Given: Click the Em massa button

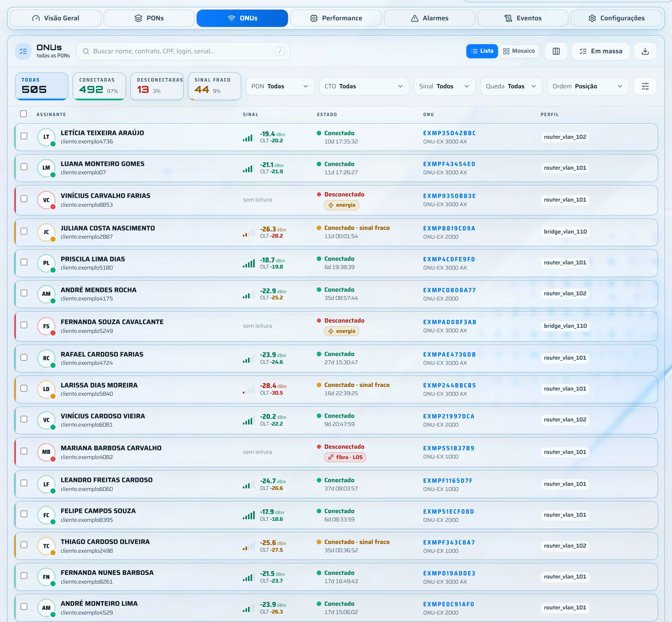Looking at the screenshot, I should [600, 51].
